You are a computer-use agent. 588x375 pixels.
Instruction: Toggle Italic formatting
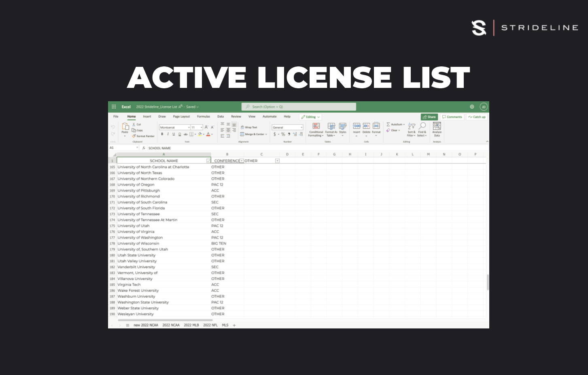tap(168, 134)
